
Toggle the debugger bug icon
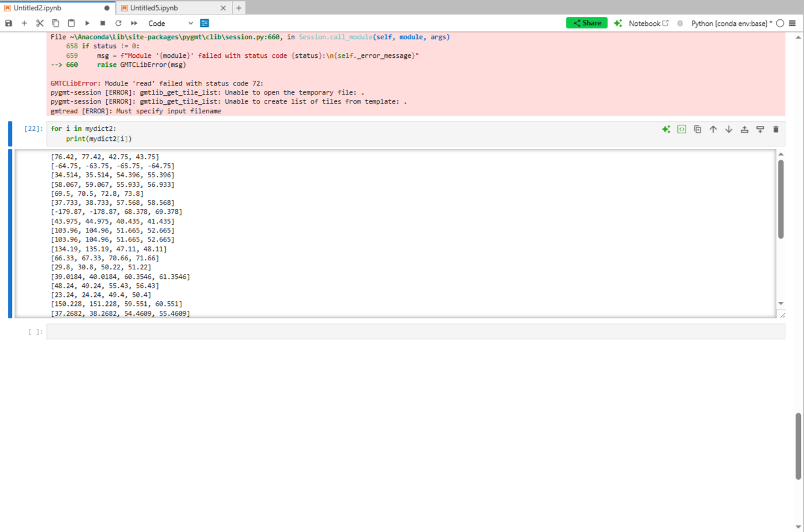pos(680,23)
